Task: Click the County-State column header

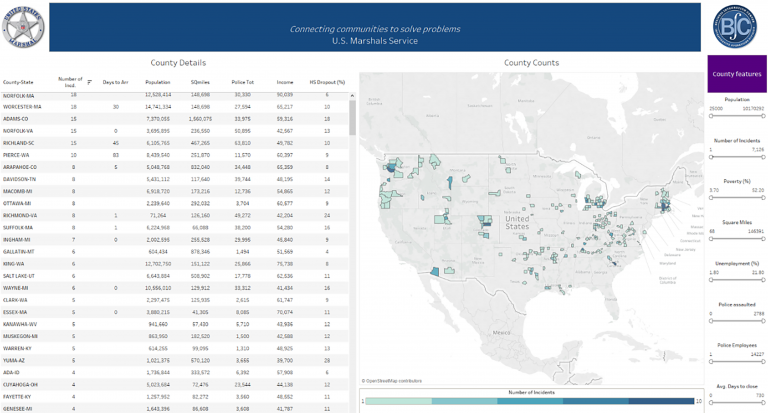Action: pos(18,82)
